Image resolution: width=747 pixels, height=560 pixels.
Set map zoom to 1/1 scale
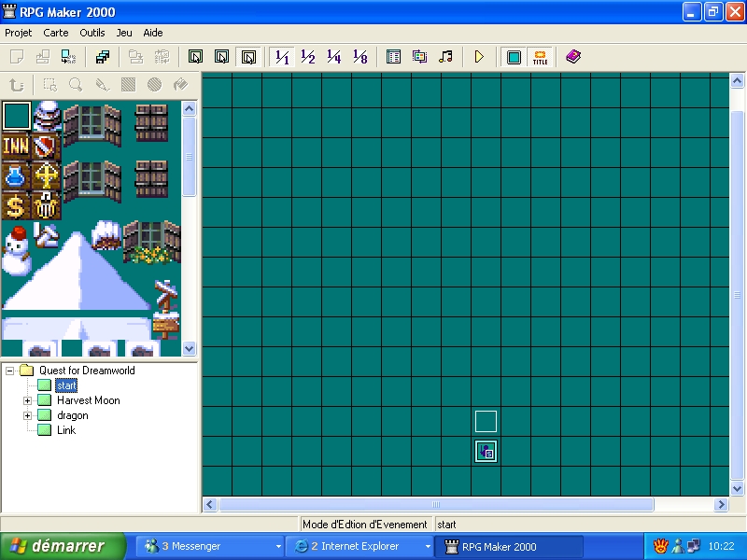282,57
